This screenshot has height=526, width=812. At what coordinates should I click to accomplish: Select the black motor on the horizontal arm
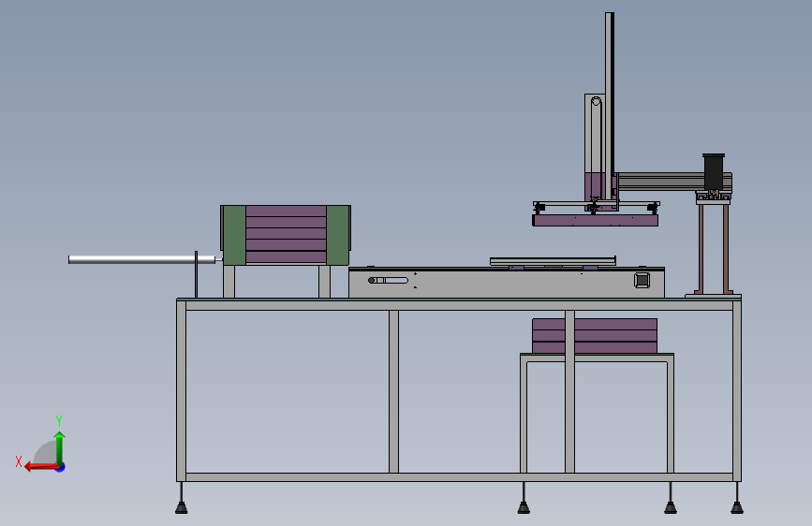pos(714,172)
